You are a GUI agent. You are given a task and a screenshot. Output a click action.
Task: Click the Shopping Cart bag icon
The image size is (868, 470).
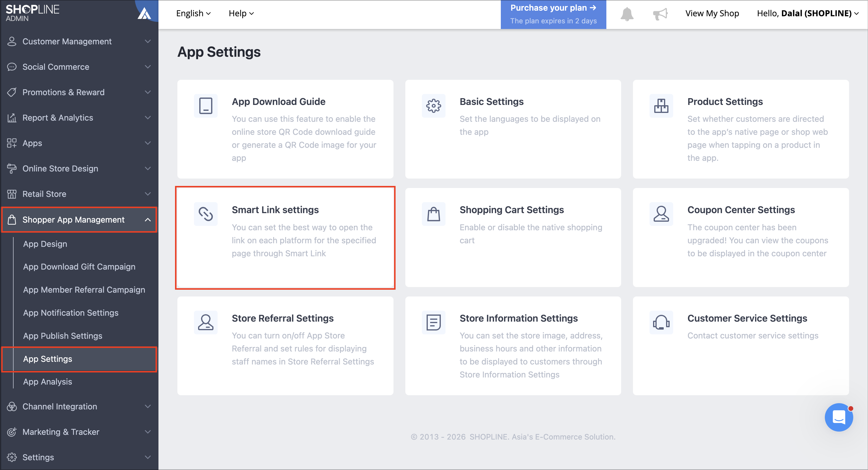click(433, 214)
